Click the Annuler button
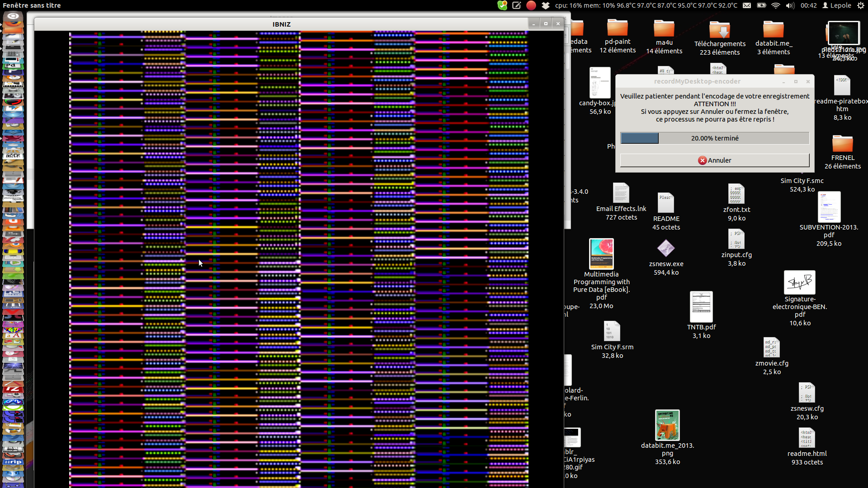The image size is (868, 488). pyautogui.click(x=714, y=160)
